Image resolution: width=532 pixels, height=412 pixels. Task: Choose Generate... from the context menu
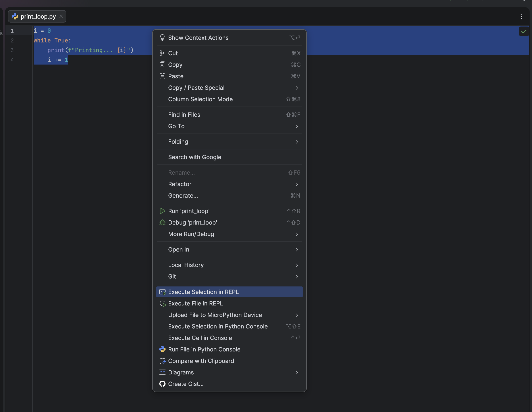(229, 196)
